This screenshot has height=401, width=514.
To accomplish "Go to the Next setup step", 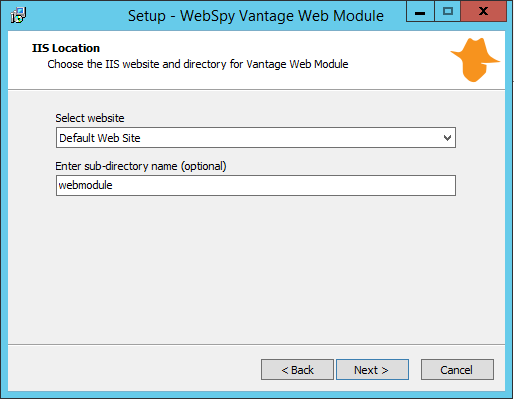I will click(372, 370).
